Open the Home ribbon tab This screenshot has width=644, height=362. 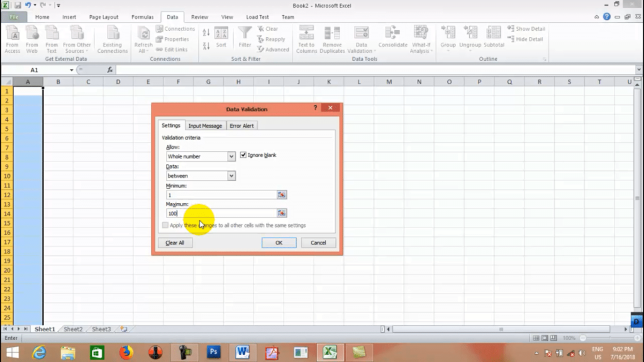(42, 17)
